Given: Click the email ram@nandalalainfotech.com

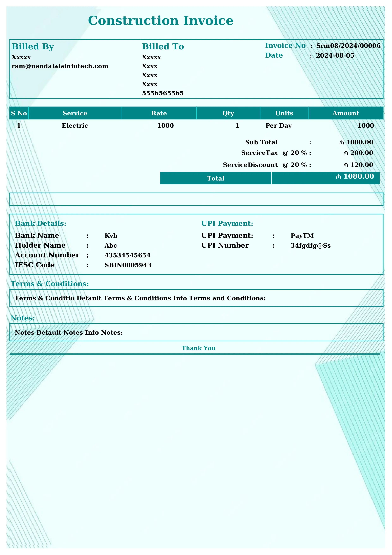Looking at the screenshot, I should pyautogui.click(x=60, y=66).
